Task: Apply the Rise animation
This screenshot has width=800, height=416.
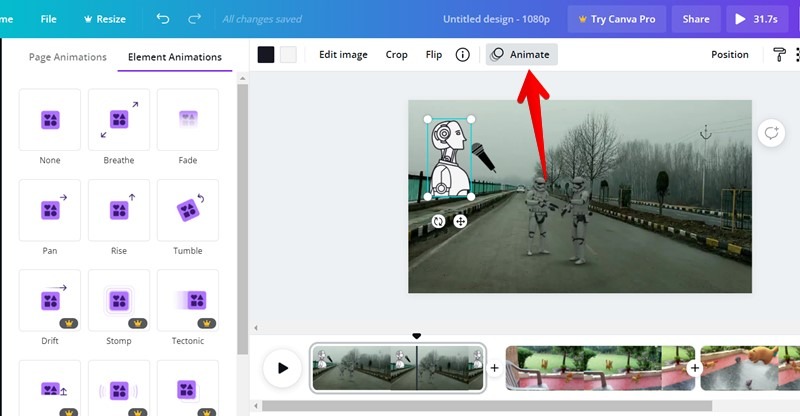Action: 118,210
